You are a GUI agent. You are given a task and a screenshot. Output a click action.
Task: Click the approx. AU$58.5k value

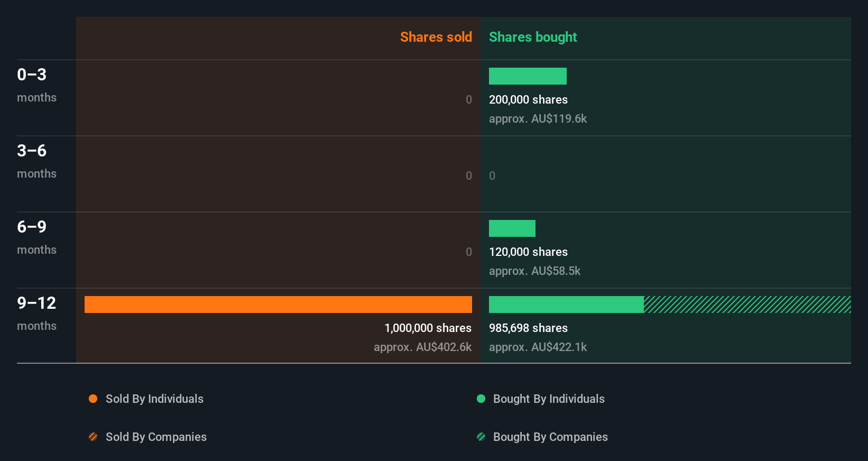pyautogui.click(x=534, y=271)
